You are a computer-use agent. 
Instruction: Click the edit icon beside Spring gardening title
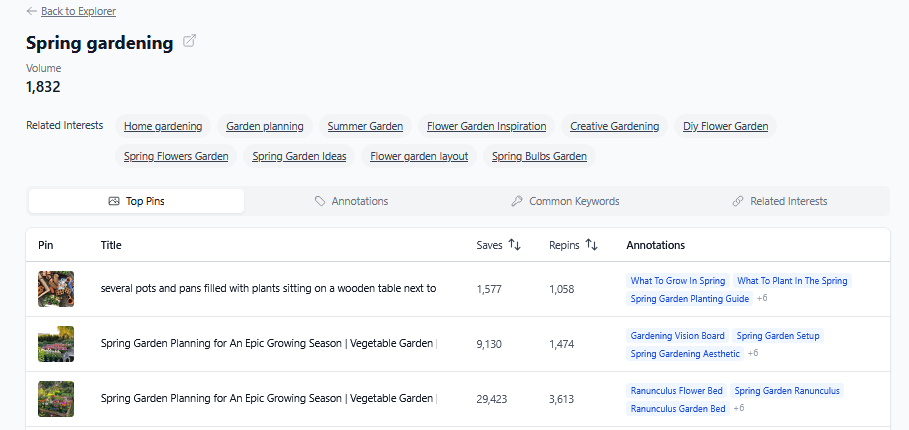coord(190,42)
